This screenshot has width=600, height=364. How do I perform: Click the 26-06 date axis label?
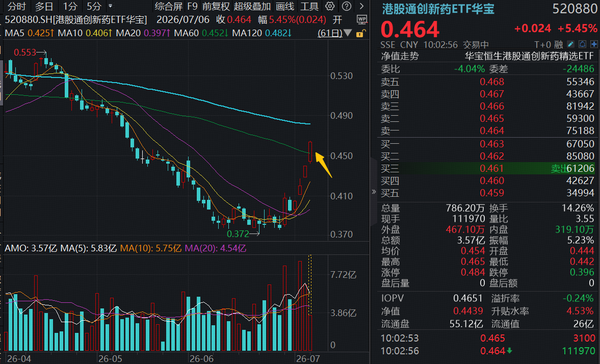[202, 358]
